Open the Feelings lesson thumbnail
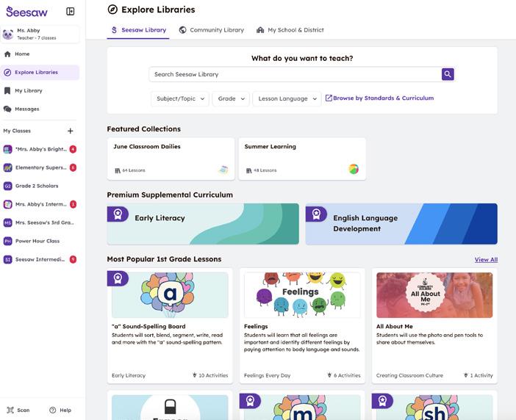Image resolution: width=516 pixels, height=420 pixels. tap(302, 295)
